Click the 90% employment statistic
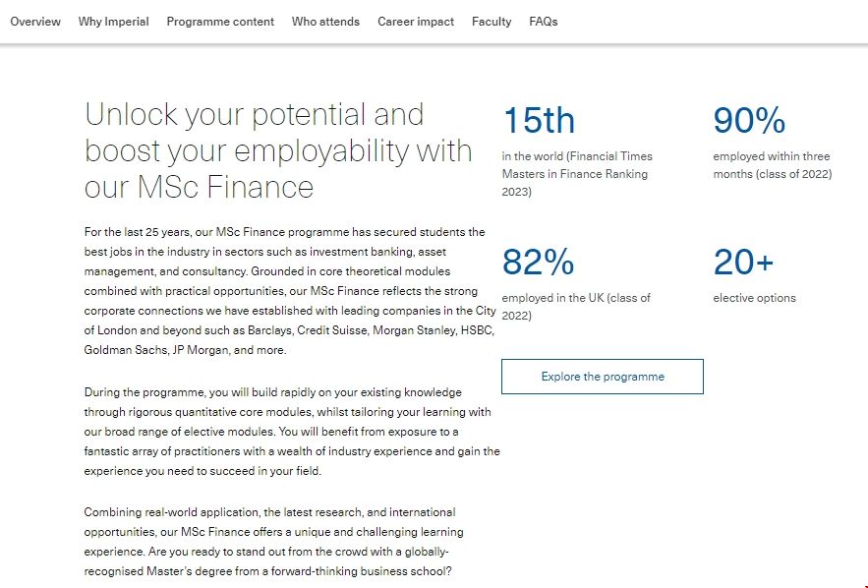Viewport: 868px width, 588px height. (x=749, y=122)
